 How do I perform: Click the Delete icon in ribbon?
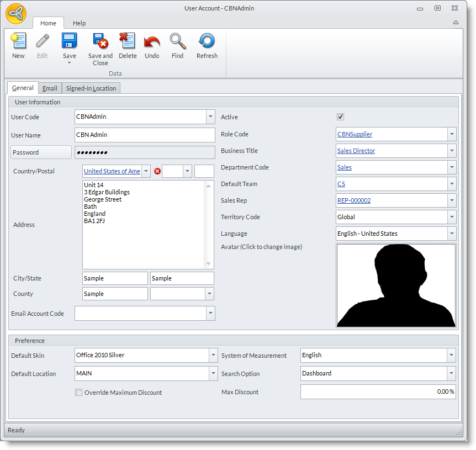[128, 42]
